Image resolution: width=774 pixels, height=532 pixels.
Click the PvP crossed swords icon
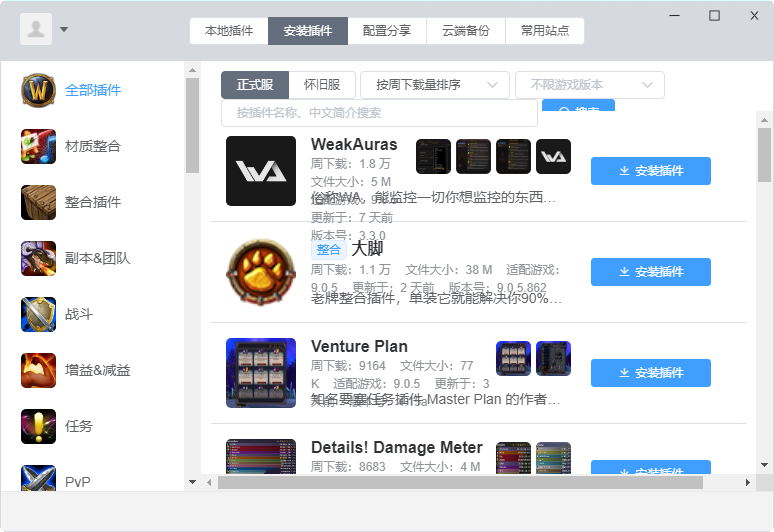click(x=38, y=478)
